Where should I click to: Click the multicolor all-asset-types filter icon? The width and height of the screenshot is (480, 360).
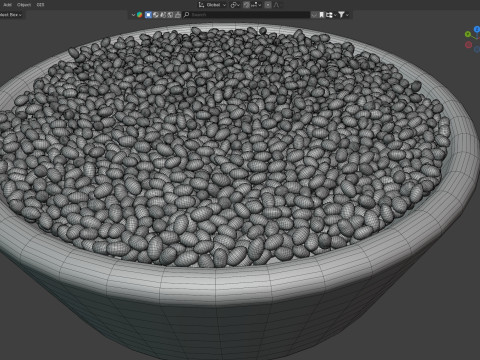coord(140,15)
